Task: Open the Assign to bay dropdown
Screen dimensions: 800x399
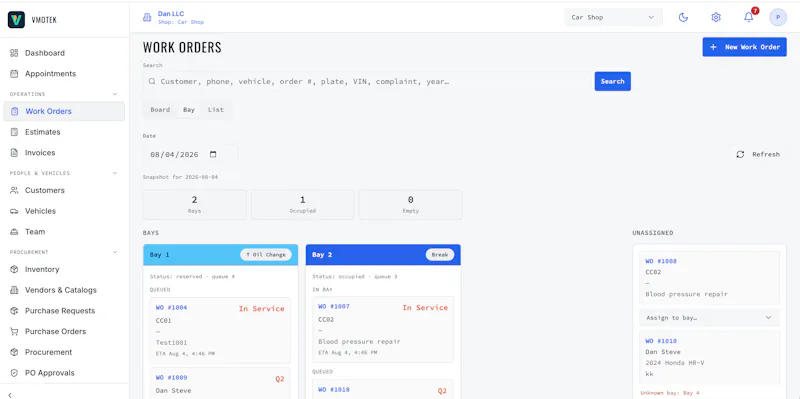Action: [709, 317]
